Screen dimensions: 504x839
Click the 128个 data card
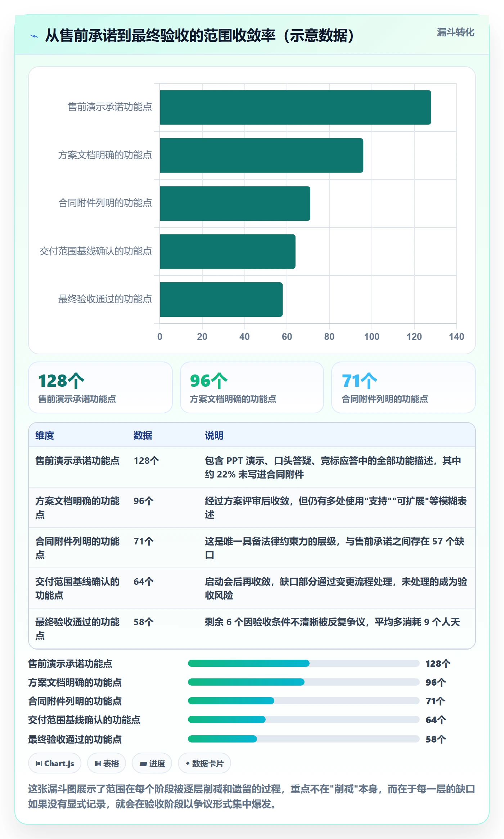click(x=100, y=387)
